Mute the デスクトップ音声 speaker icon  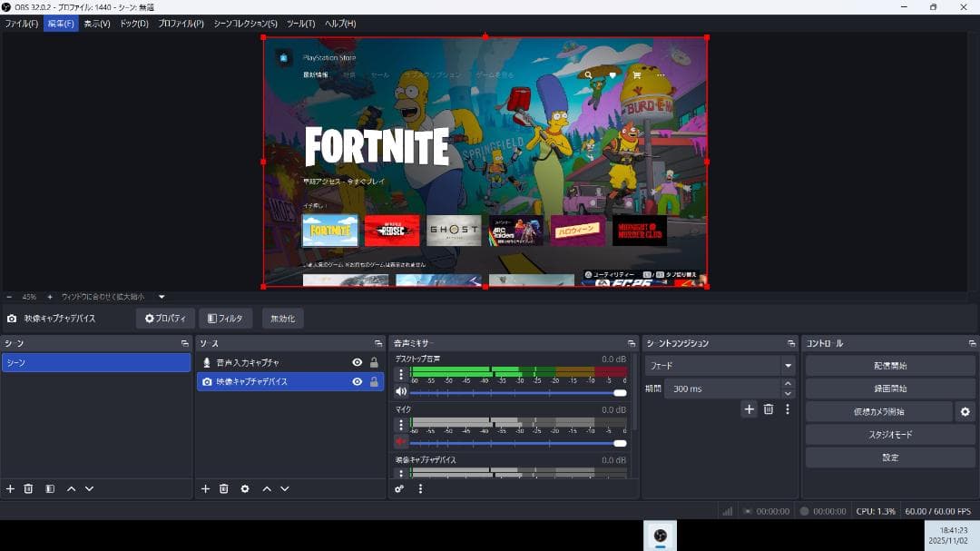(401, 392)
